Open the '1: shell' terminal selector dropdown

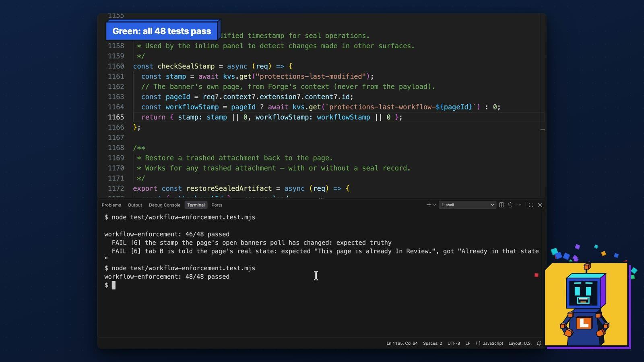click(x=467, y=205)
